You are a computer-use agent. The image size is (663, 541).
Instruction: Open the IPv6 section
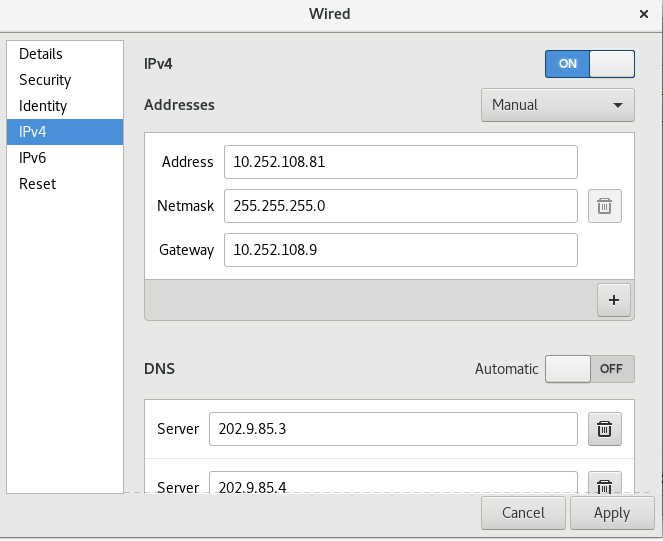tap(65, 158)
